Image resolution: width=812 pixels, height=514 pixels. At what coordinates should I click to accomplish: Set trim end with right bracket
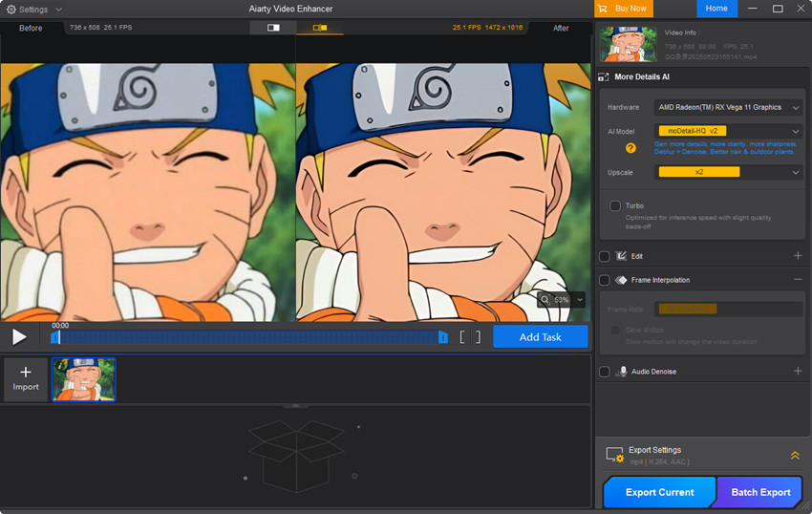[x=478, y=337]
